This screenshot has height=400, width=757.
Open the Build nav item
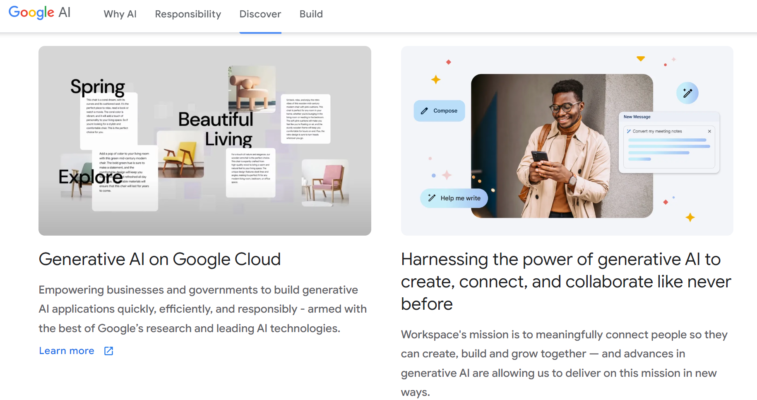pos(311,14)
